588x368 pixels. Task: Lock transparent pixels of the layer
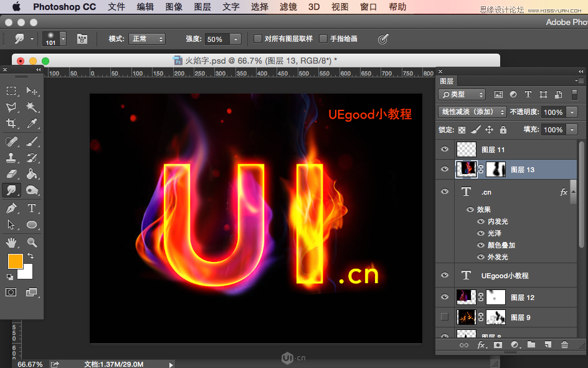pos(462,130)
